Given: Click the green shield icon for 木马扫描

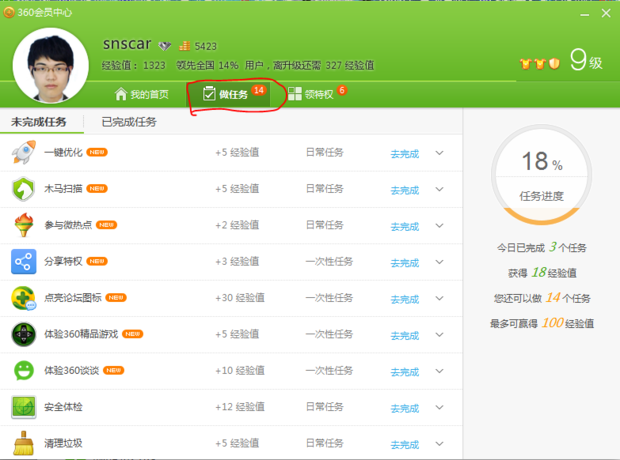Looking at the screenshot, I should pos(24,189).
